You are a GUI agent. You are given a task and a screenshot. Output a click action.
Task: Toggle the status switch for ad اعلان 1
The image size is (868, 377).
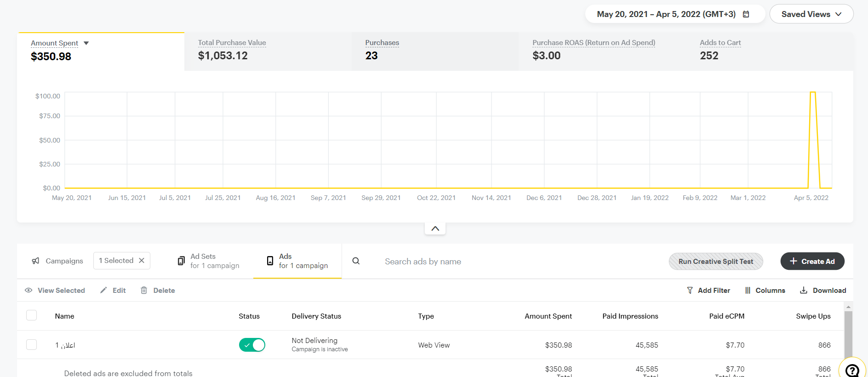pyautogui.click(x=252, y=345)
